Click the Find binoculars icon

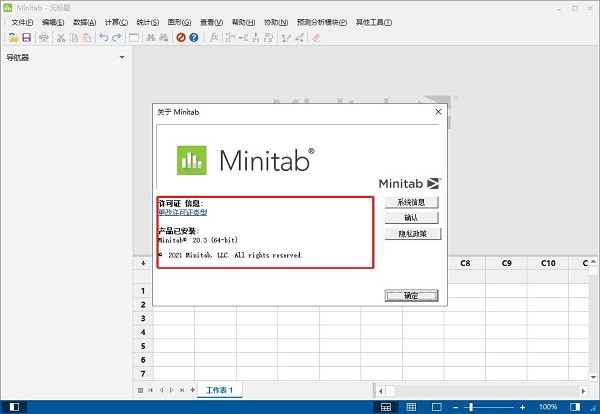[x=151, y=37]
